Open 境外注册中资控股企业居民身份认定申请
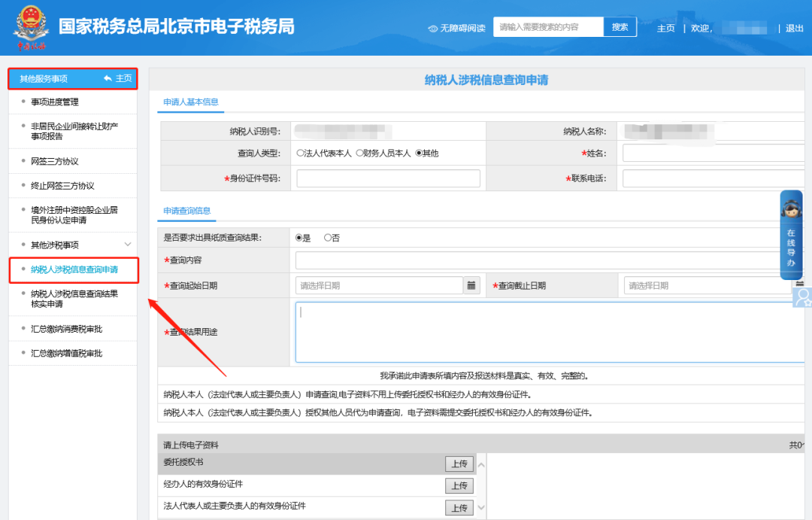Viewport: 812px width, 520px height. click(74, 215)
